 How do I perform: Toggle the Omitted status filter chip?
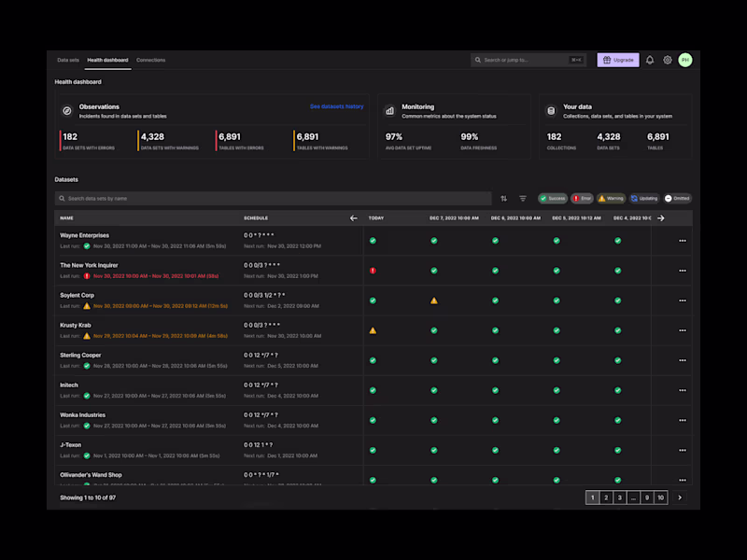pos(677,199)
